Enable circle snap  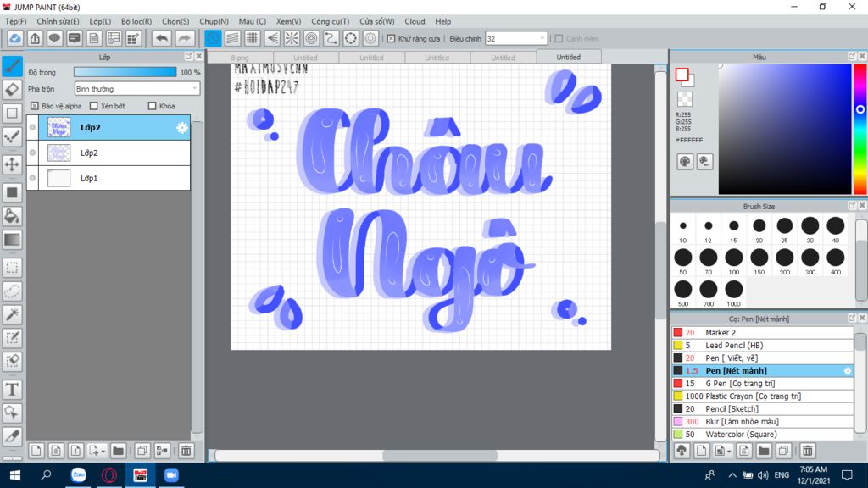click(312, 38)
